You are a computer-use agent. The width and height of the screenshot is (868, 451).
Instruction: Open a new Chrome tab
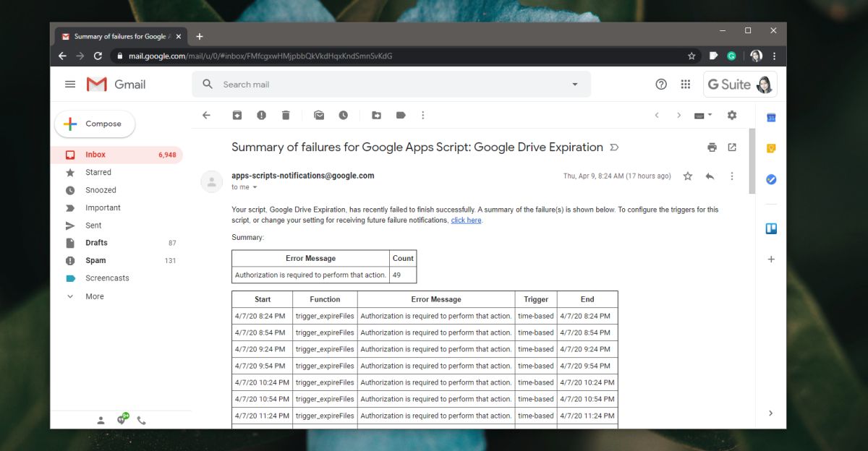(200, 36)
